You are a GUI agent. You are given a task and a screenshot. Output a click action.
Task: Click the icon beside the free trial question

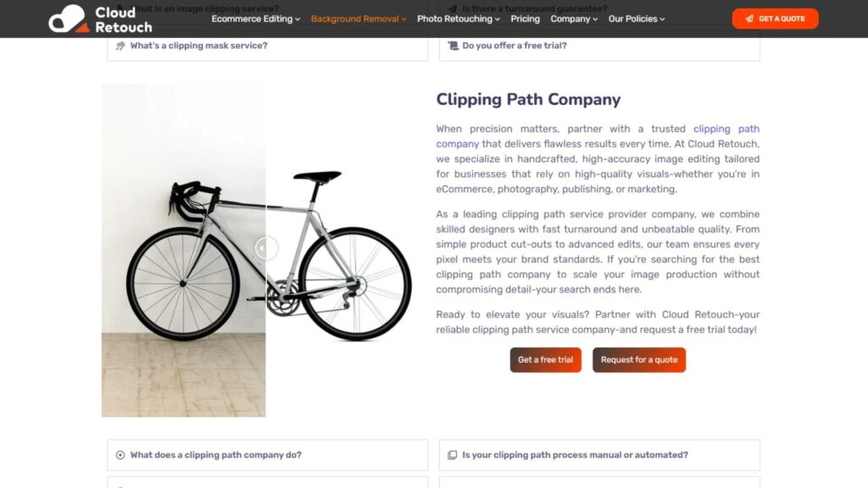pos(453,46)
